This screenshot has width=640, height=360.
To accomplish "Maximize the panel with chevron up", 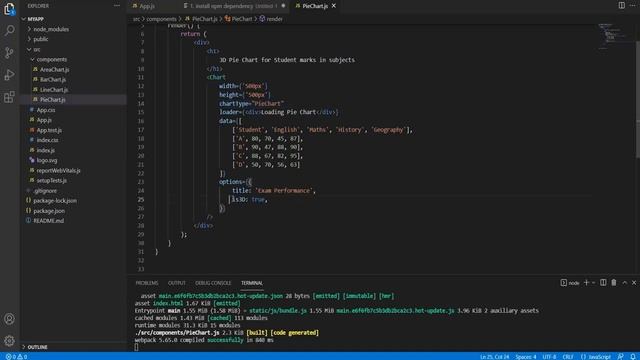I will click(x=624, y=282).
